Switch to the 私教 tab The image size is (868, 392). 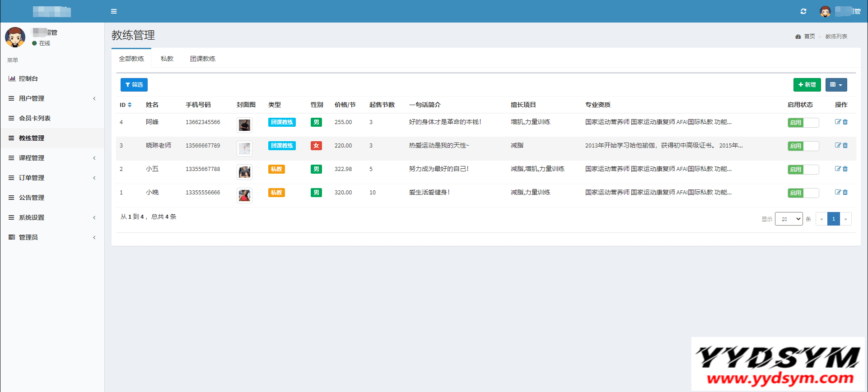click(167, 59)
